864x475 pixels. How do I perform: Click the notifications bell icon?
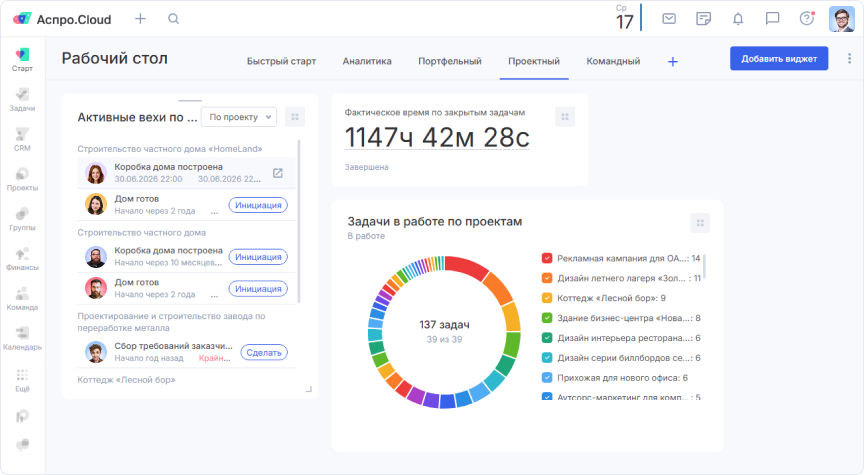(738, 19)
